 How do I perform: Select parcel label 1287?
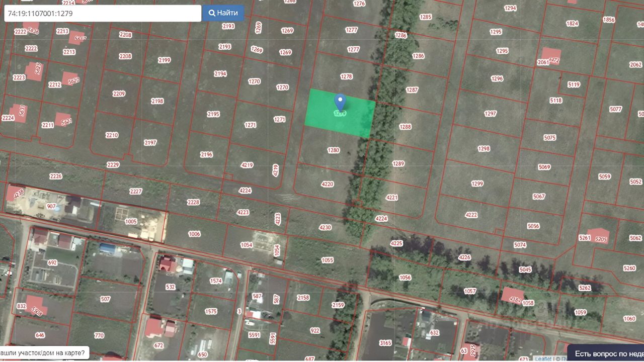(412, 90)
